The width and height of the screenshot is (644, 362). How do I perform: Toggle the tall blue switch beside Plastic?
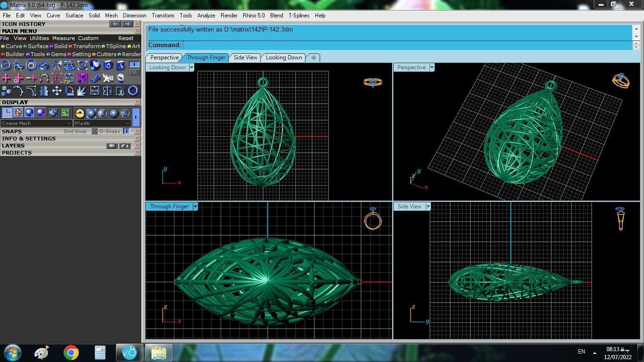[136, 117]
